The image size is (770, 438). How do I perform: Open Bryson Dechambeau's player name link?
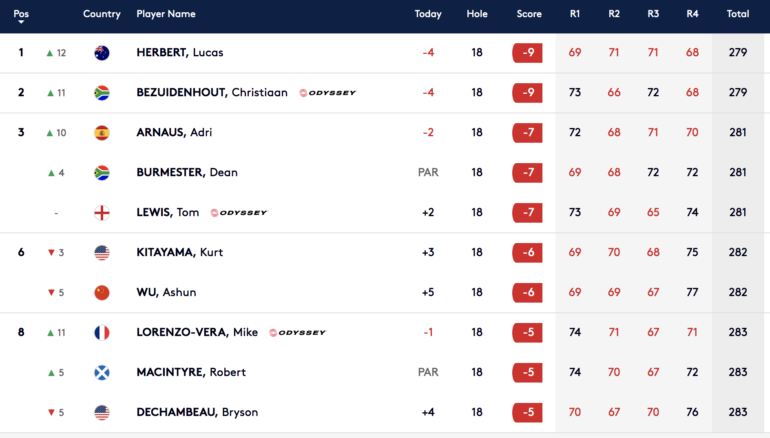[x=197, y=412]
